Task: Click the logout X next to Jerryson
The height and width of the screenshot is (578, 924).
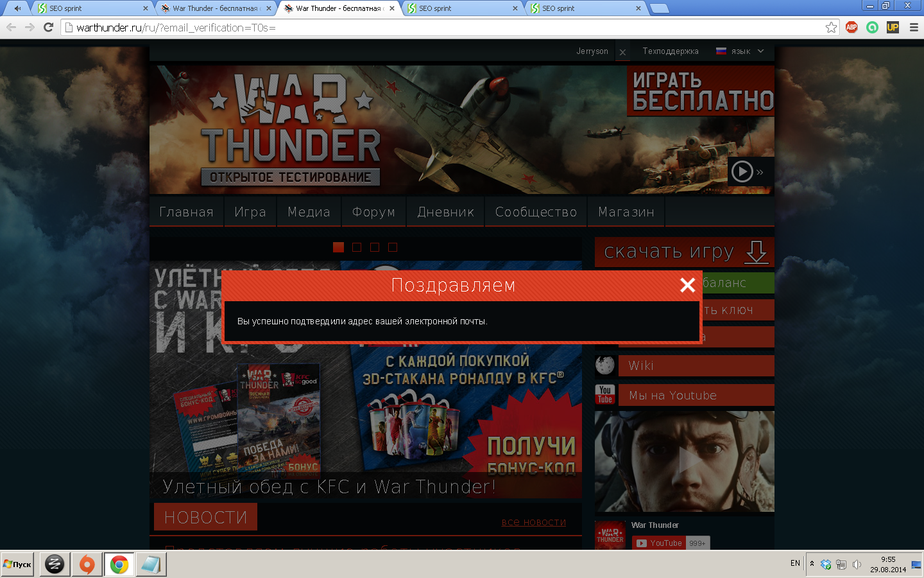Action: (622, 52)
